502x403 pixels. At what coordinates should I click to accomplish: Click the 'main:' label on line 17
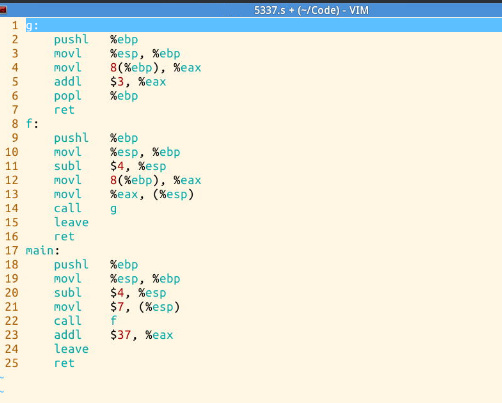point(43,251)
